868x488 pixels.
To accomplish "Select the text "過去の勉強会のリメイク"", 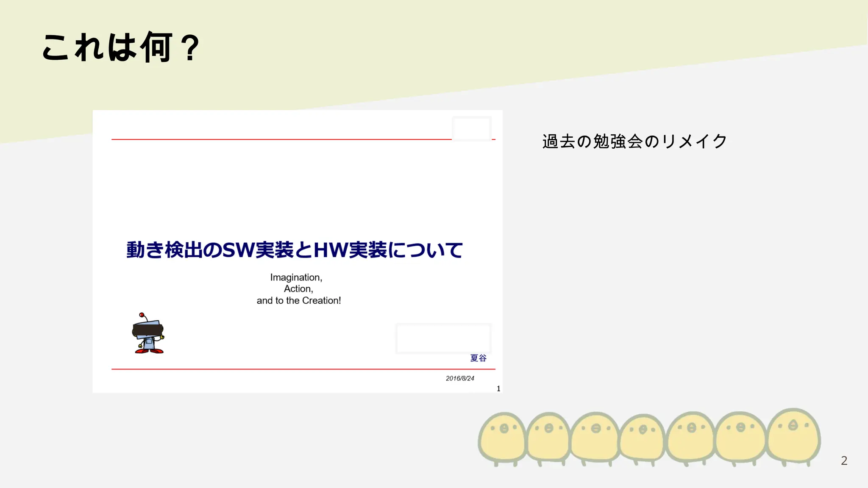I will point(634,141).
